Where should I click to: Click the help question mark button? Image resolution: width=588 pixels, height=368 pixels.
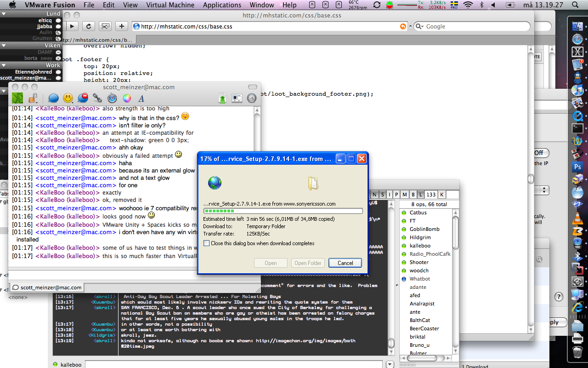(559, 297)
